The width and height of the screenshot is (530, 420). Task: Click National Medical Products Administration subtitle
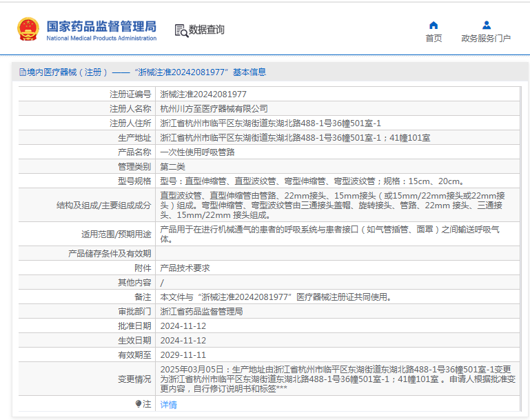(x=101, y=38)
